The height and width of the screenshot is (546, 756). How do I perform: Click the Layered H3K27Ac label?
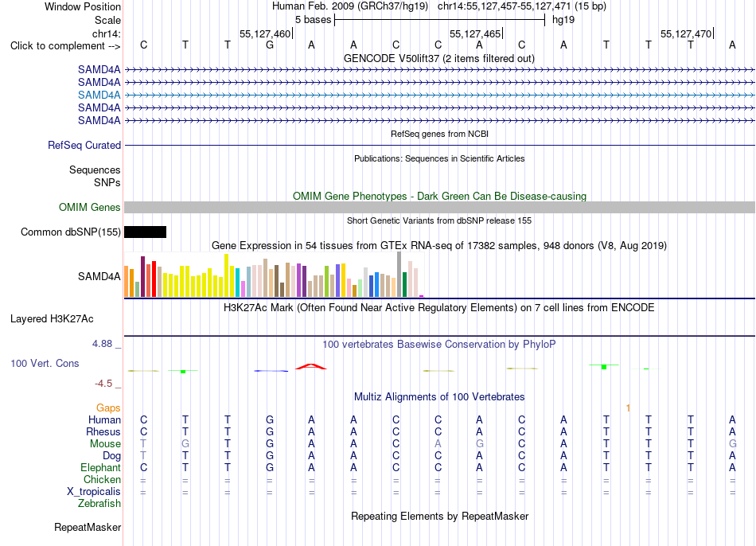click(x=52, y=319)
